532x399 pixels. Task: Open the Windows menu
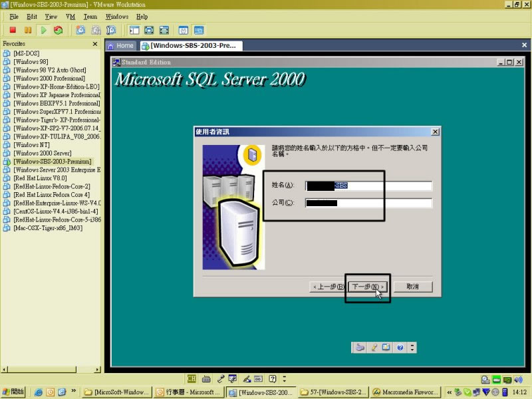point(117,17)
